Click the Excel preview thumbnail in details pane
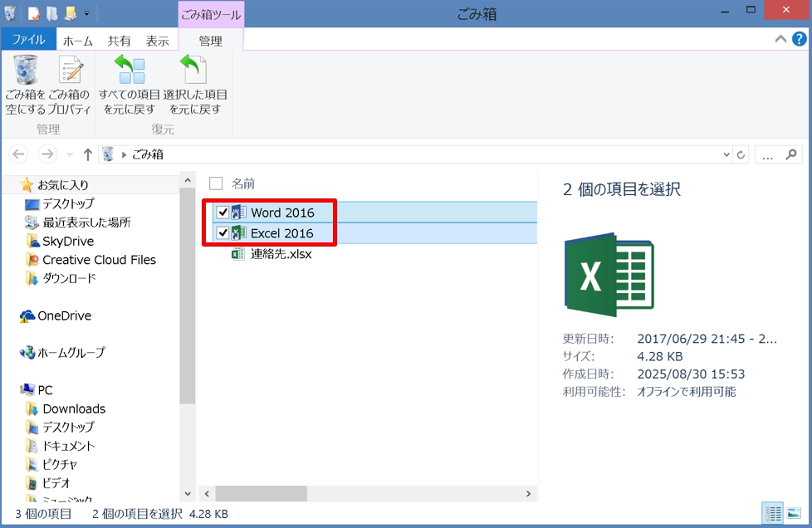This screenshot has width=812, height=528. (609, 274)
